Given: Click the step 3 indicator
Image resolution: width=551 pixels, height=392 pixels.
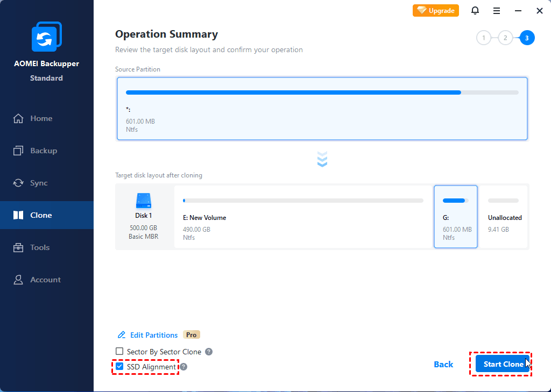Looking at the screenshot, I should [x=527, y=38].
